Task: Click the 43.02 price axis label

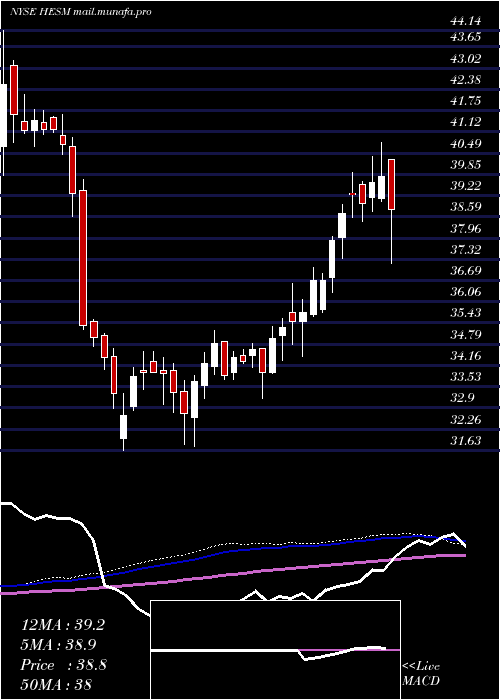Action: point(466,58)
